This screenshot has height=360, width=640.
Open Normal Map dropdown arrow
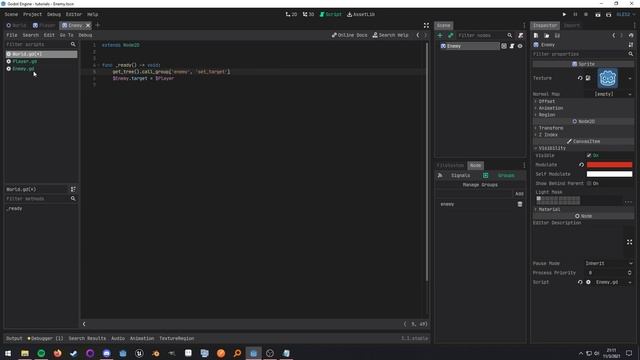click(630, 94)
